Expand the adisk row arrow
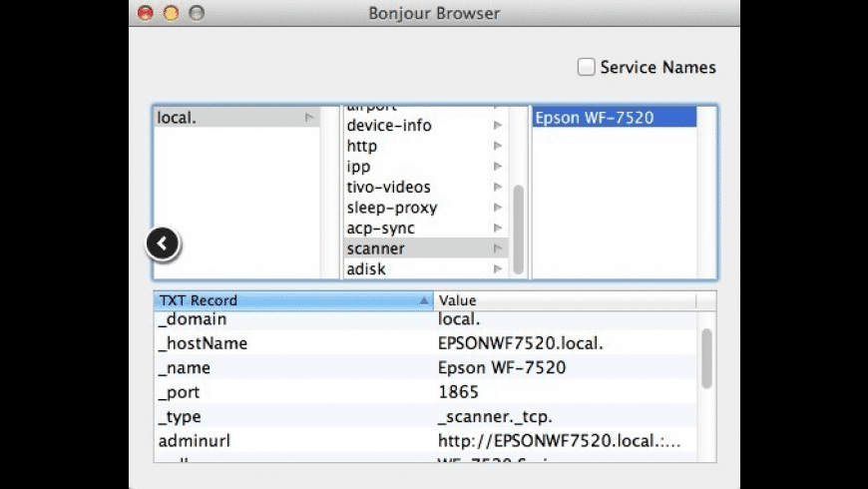The image size is (868, 489). (498, 268)
